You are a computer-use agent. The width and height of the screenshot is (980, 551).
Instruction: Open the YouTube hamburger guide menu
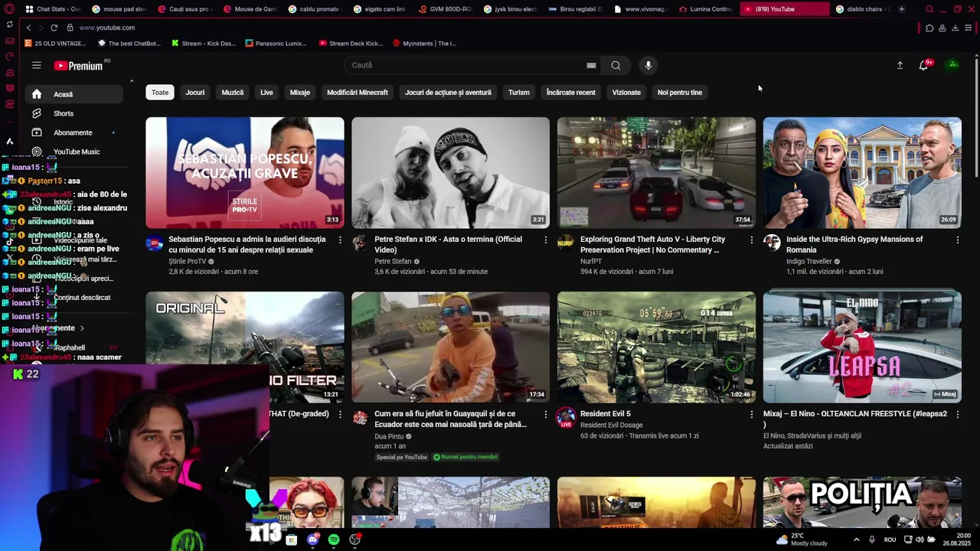pyautogui.click(x=36, y=65)
